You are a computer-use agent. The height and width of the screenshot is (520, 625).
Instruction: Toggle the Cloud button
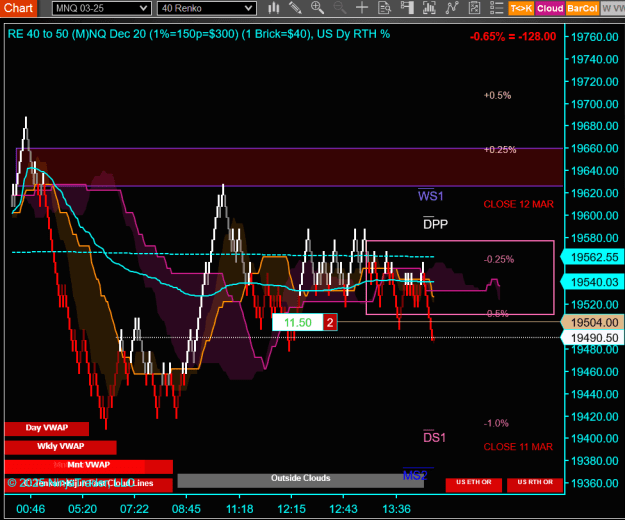click(x=550, y=8)
